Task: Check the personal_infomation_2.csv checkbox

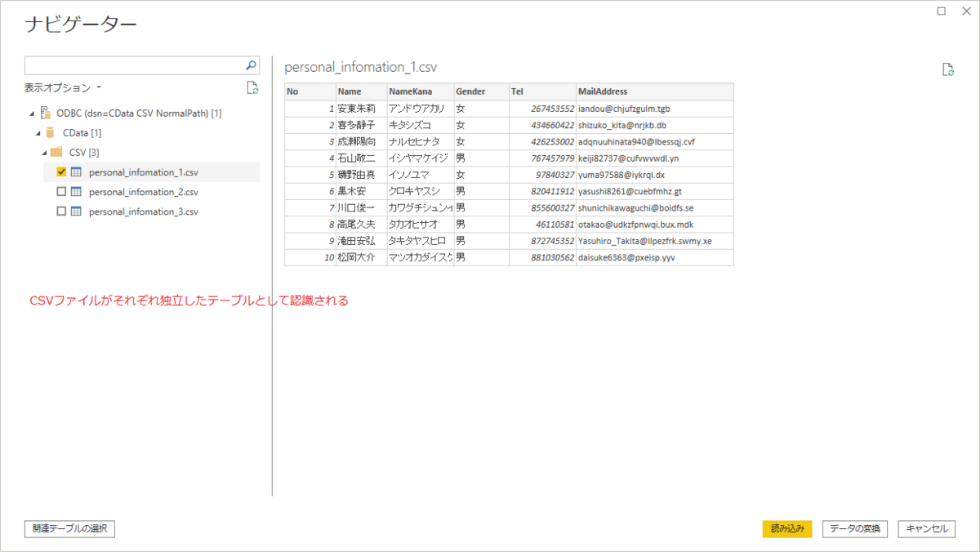Action: [x=61, y=191]
